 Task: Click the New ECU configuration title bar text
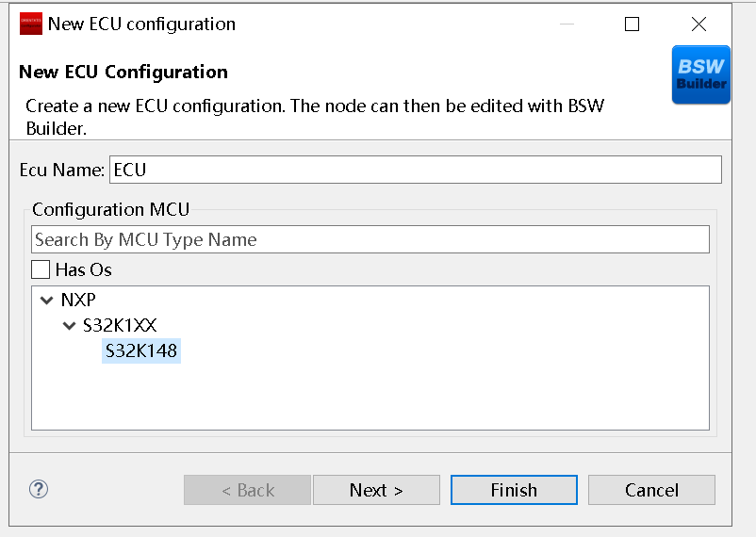click(x=141, y=24)
